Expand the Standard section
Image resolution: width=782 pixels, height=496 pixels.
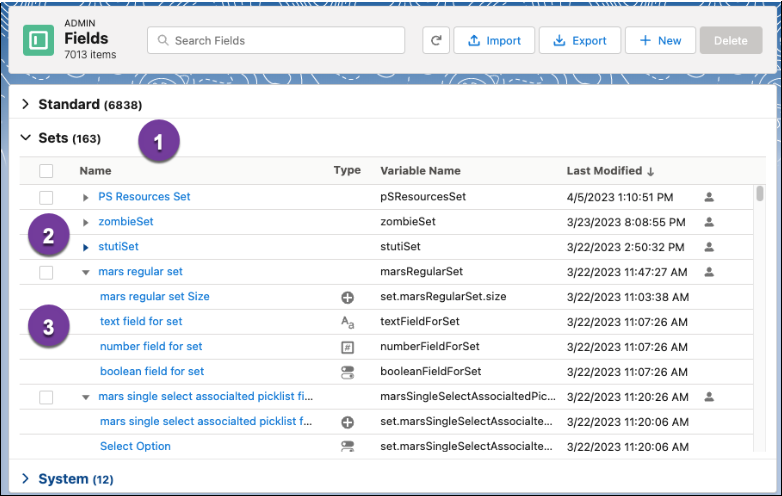(x=25, y=104)
